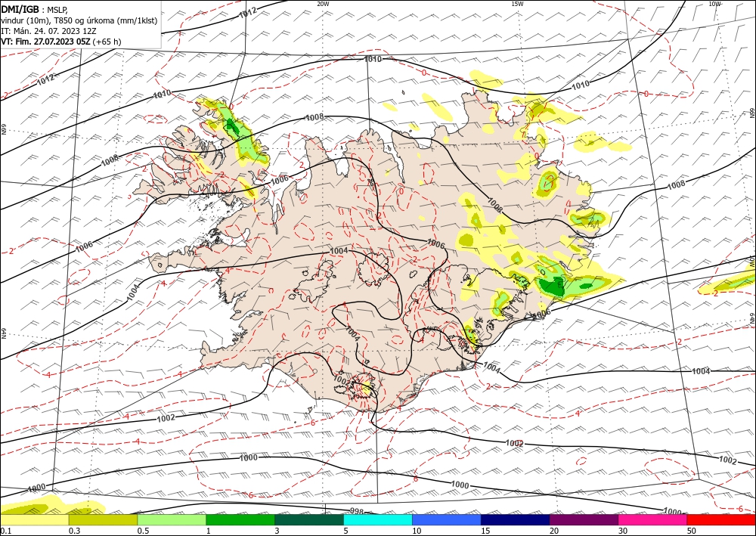Choose the navy 15–20 mm legend swatch

(x=516, y=519)
